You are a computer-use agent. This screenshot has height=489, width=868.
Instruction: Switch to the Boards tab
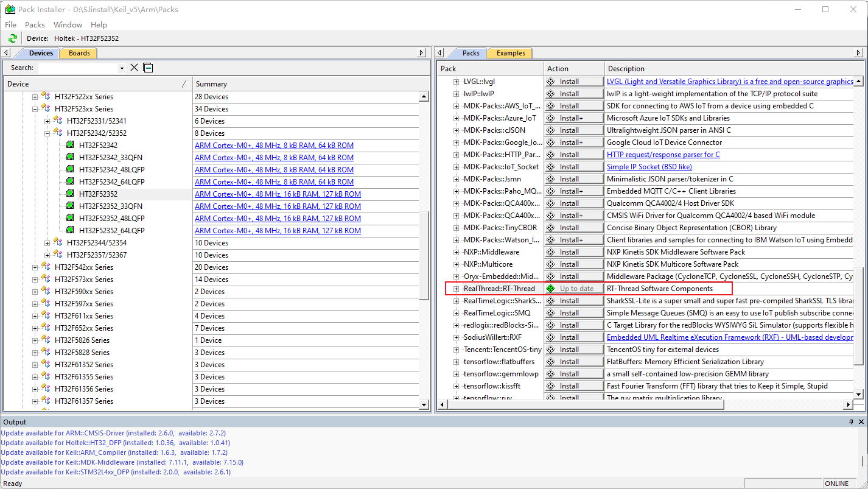[79, 53]
